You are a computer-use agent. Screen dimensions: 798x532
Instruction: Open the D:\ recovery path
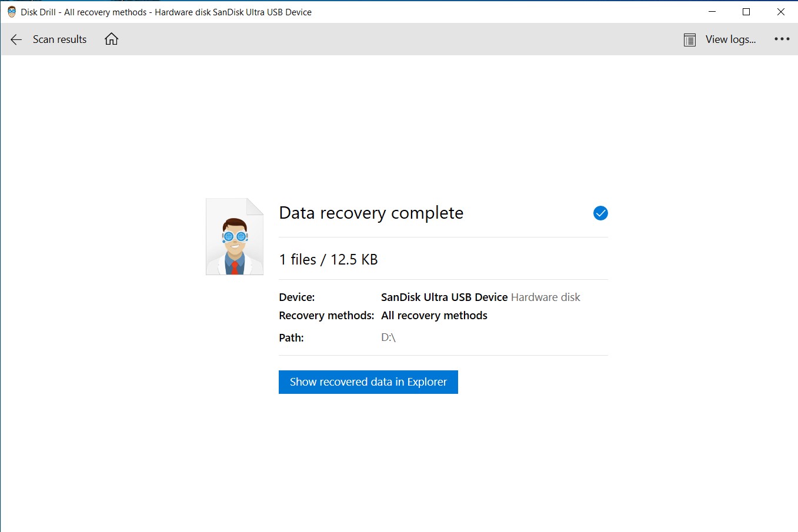point(389,337)
